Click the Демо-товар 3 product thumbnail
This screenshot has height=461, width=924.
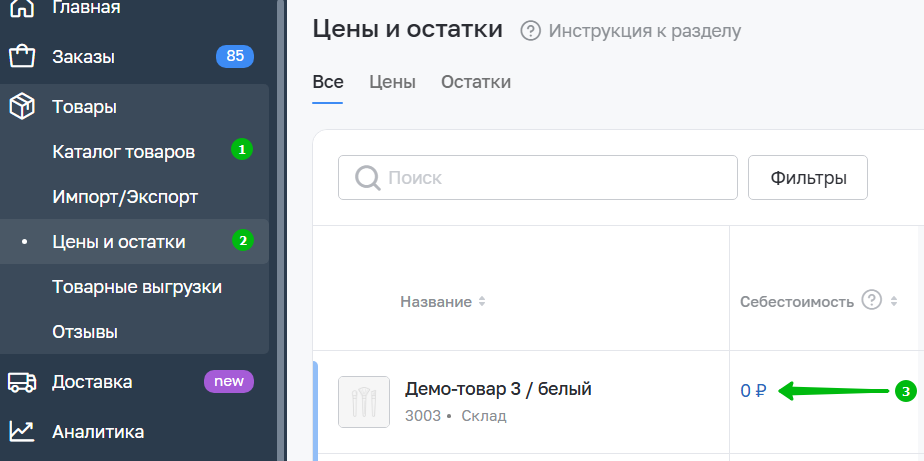[364, 402]
